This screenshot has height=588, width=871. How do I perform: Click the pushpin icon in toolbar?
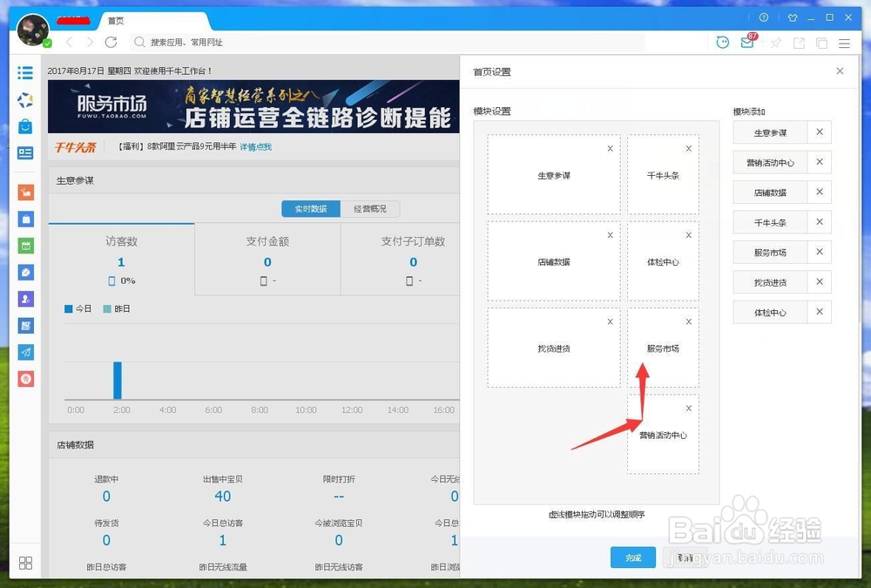click(x=776, y=43)
